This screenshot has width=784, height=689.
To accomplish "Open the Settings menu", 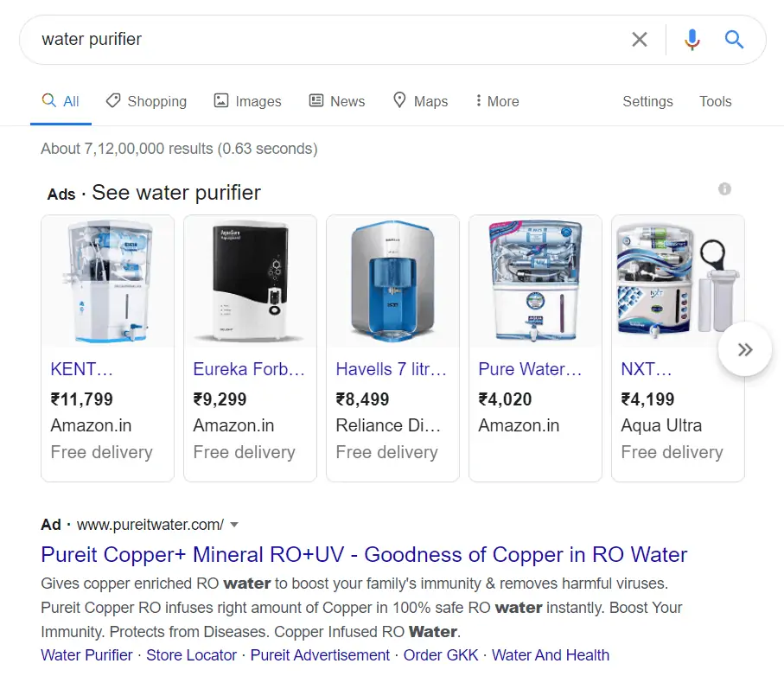I will [x=647, y=101].
